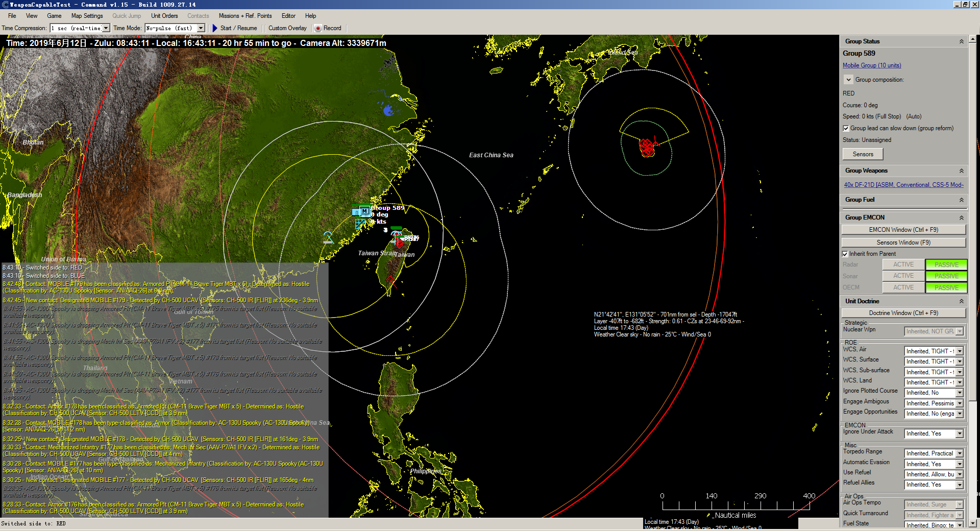Collapse the Group Status section chevron
The width and height of the screenshot is (980, 531).
961,41
